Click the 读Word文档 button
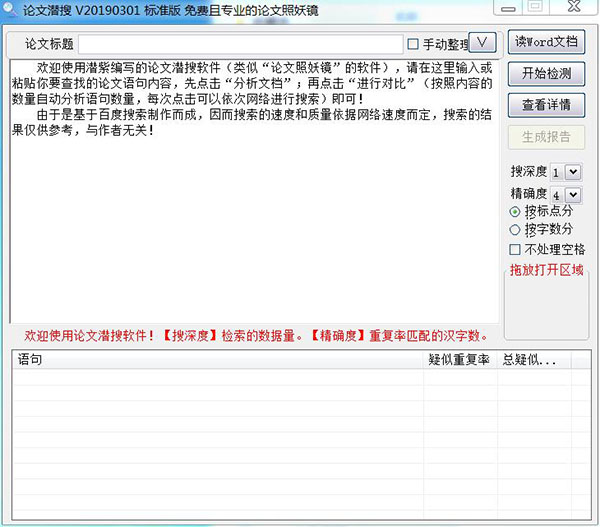Viewport: 600px width, 527px height. tap(546, 42)
